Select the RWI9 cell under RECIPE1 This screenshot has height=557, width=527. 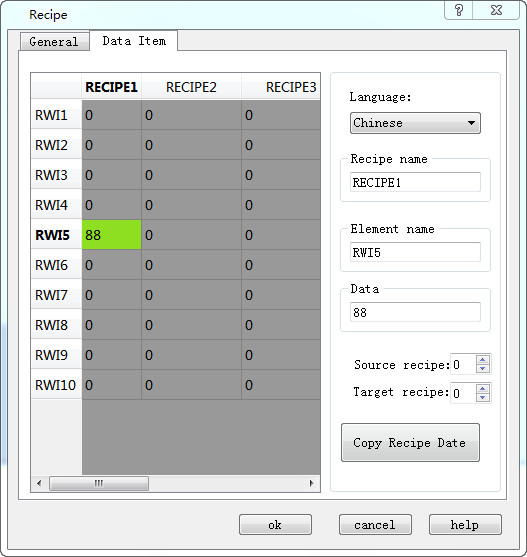click(x=112, y=355)
